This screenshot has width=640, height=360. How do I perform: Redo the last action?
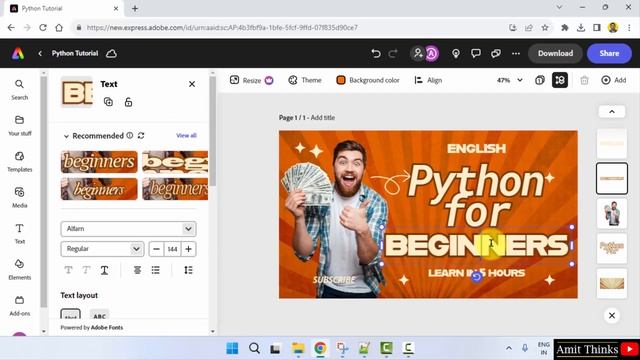(393, 53)
